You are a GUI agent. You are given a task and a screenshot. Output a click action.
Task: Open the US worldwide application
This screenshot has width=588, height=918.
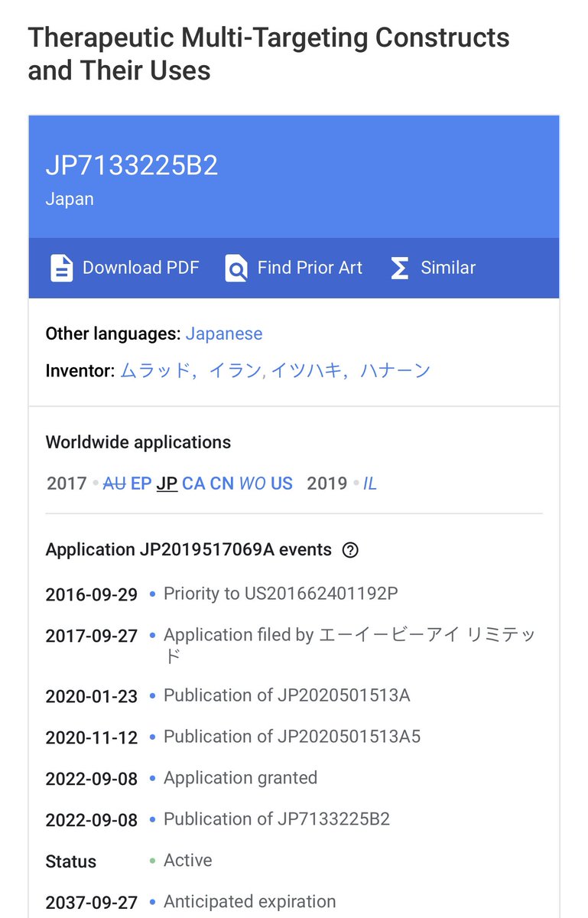coord(281,483)
